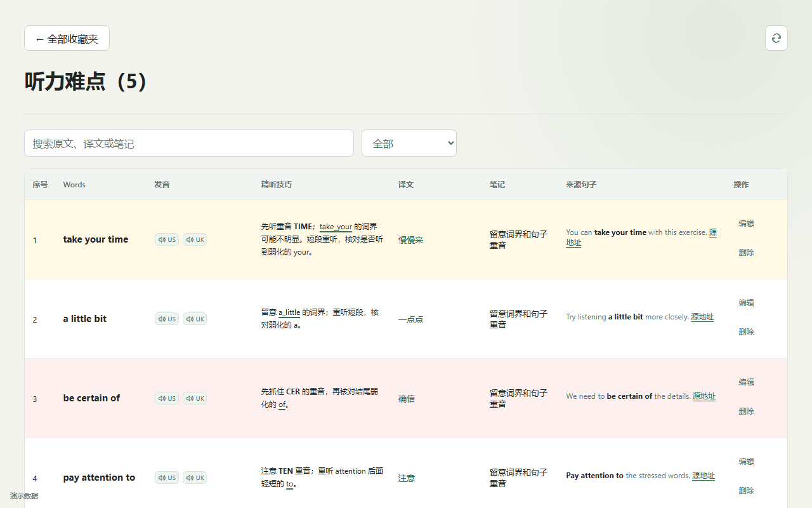The height and width of the screenshot is (508, 812).
Task: Click underlined a_little in listening tip
Action: (289, 312)
